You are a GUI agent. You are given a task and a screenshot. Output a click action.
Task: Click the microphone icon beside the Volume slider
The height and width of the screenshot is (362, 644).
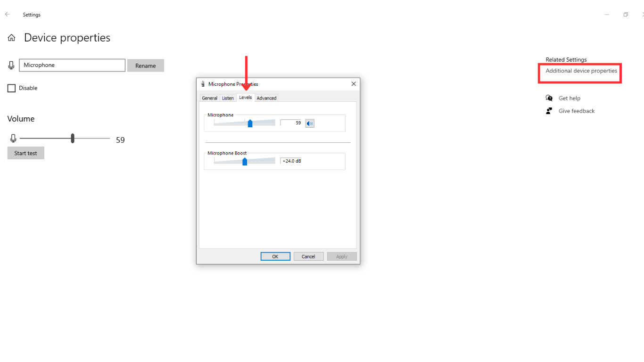tap(13, 138)
